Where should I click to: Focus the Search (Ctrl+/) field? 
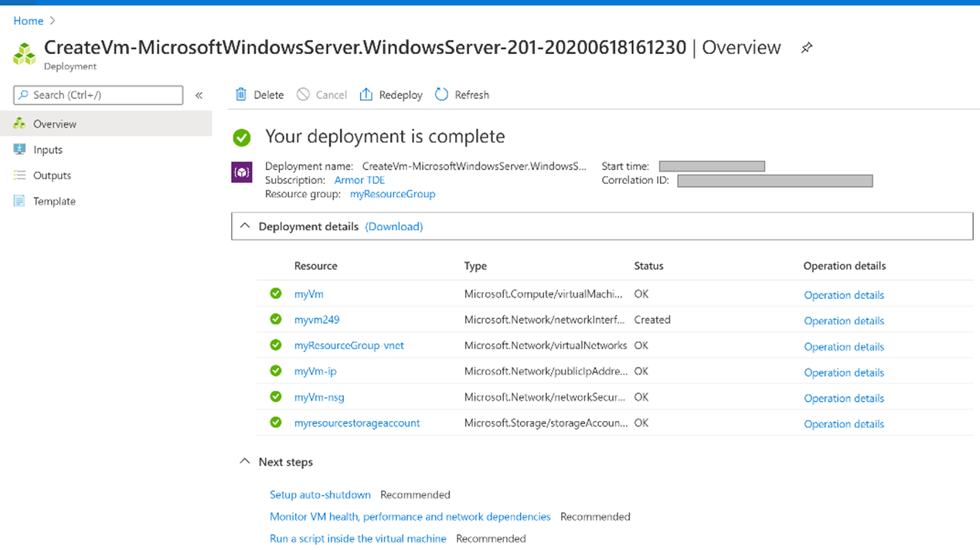click(x=104, y=95)
